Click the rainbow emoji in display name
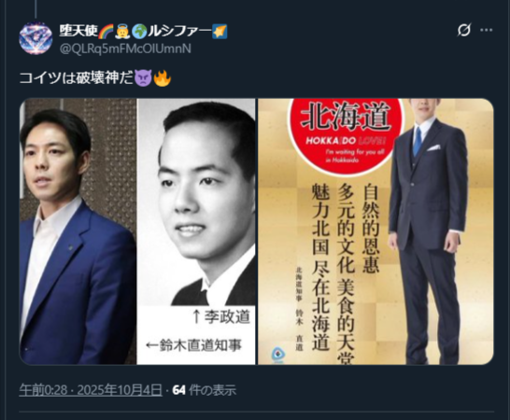Screen dimensions: 510x420 [x=106, y=32]
